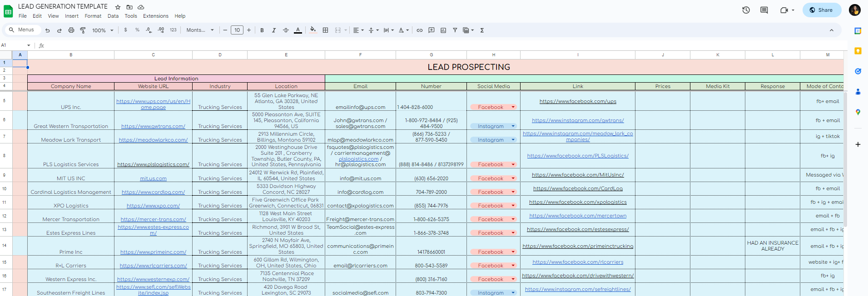Open the horizontal align dropdown
The width and height of the screenshot is (868, 296).
tap(358, 30)
